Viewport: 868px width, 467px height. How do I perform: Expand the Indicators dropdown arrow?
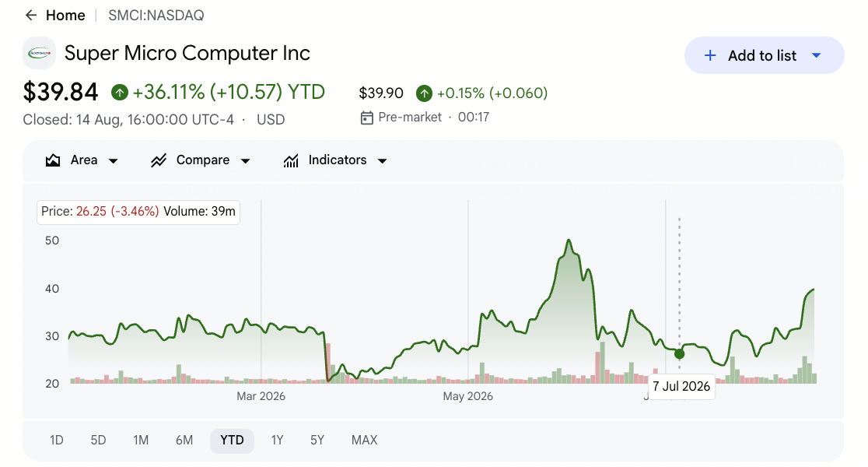(382, 161)
